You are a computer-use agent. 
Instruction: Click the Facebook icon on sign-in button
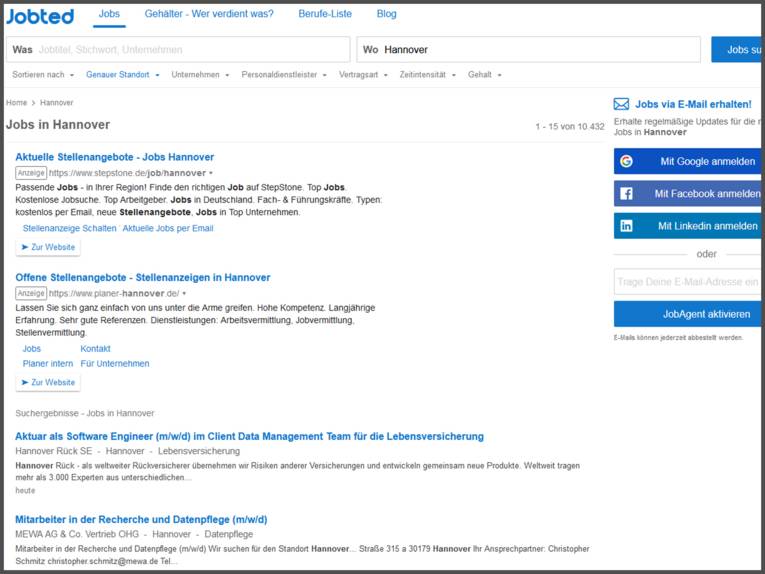[x=626, y=194]
